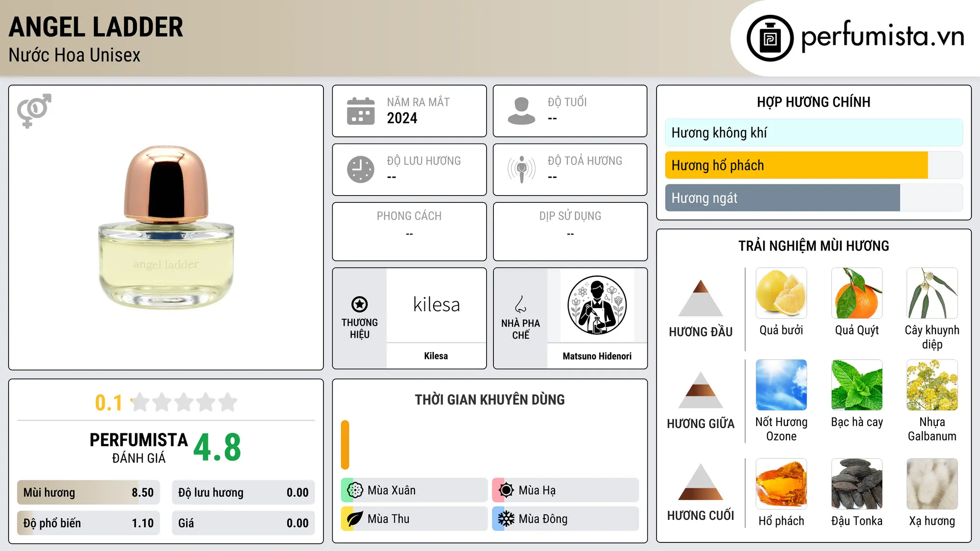Select the Bạc hà cay note image
Image resolution: width=980 pixels, height=551 pixels.
[857, 385]
